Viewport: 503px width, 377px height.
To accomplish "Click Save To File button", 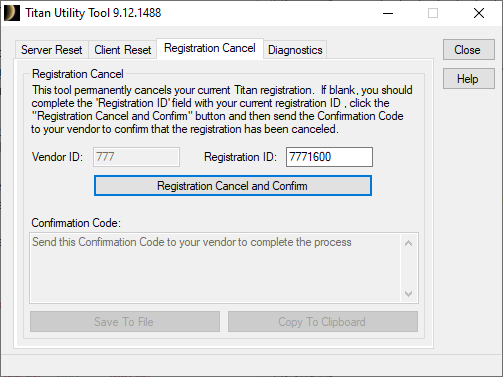I will [125, 322].
